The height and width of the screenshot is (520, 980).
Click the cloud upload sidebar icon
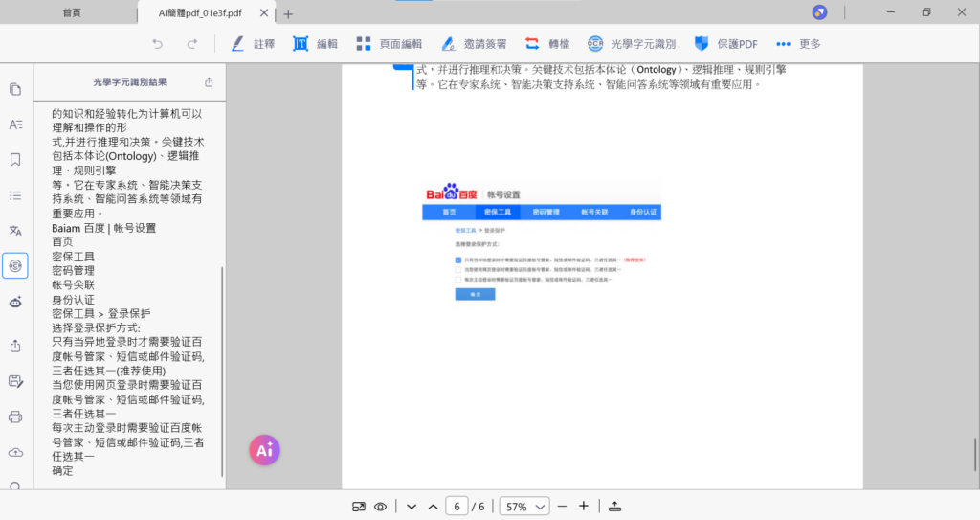[15, 452]
